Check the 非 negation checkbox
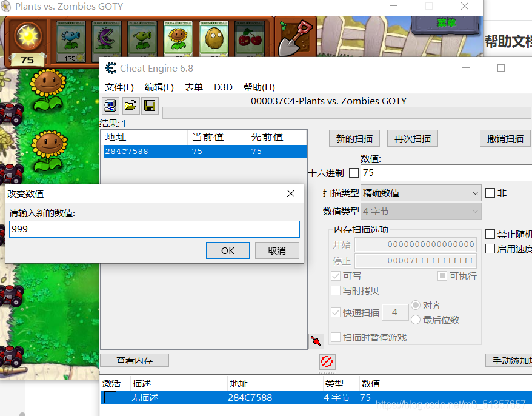 [491, 193]
